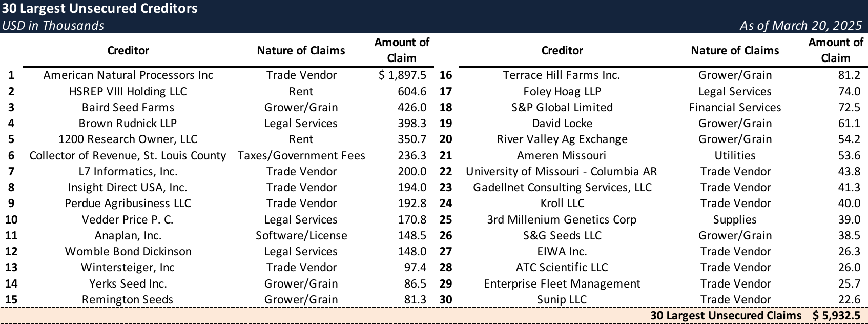This screenshot has height=324, width=868.
Task: Select the 3rd Millenium Genetics Corp cell
Action: (x=562, y=219)
